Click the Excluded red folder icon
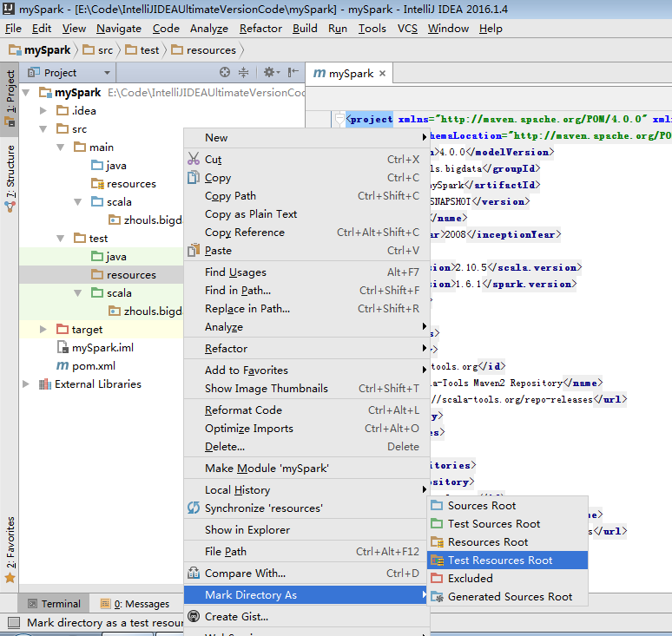This screenshot has width=672, height=636. (437, 578)
